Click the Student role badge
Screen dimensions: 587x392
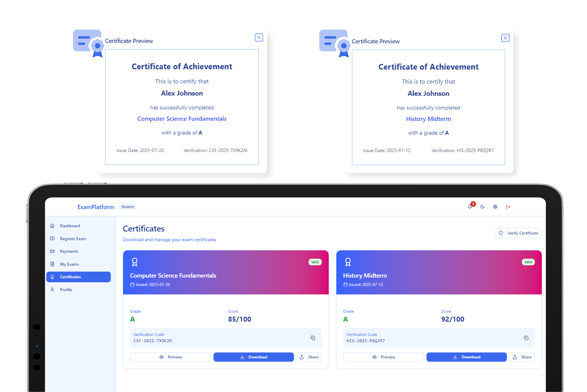(127, 207)
